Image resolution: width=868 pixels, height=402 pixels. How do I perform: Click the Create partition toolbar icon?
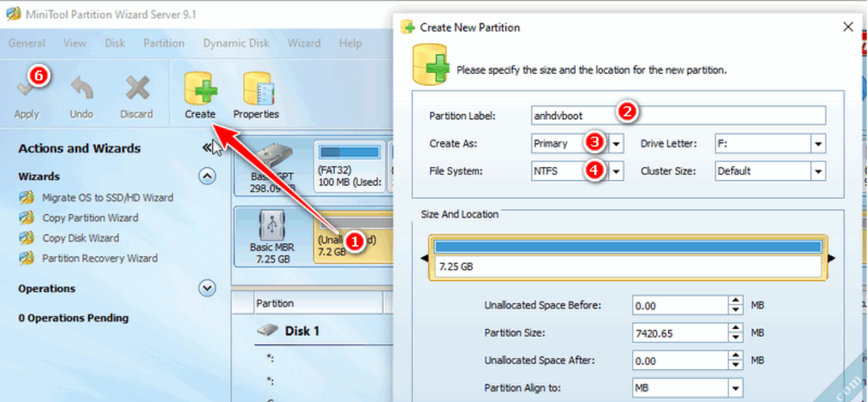tap(200, 88)
